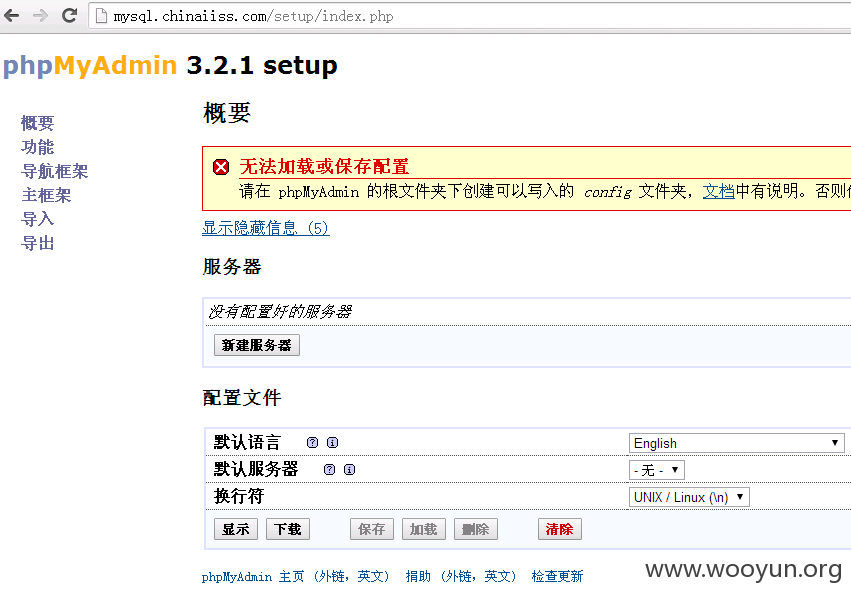The height and width of the screenshot is (598, 851).
Task: Click the 下载 button
Action: pyautogui.click(x=288, y=529)
